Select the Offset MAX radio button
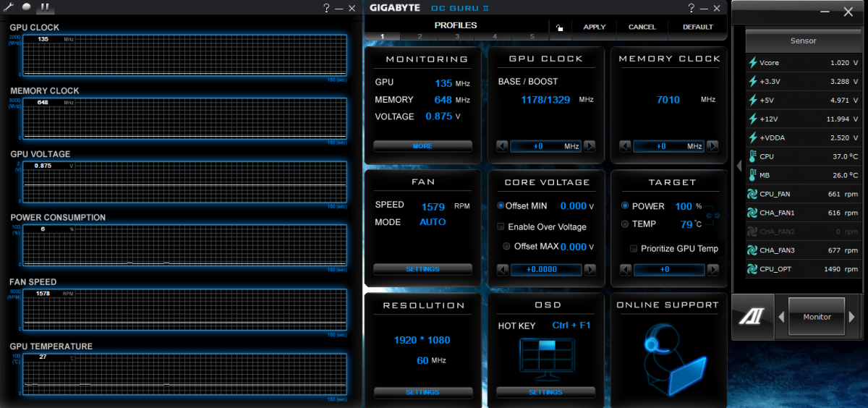The height and width of the screenshot is (408, 868). 507,247
